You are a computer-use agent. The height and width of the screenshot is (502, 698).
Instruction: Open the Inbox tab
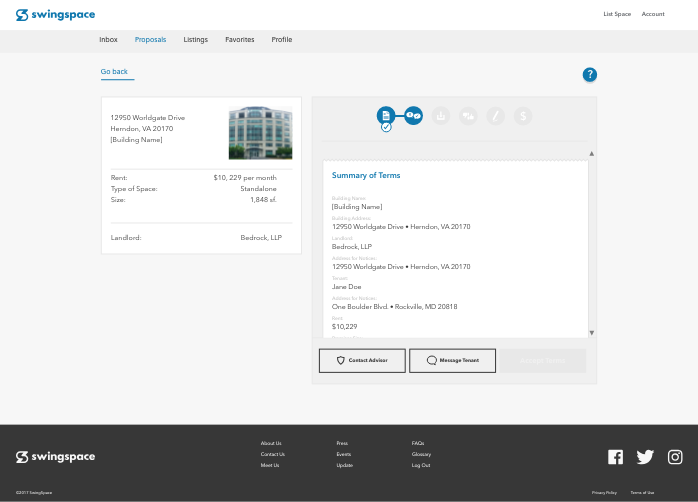(108, 40)
